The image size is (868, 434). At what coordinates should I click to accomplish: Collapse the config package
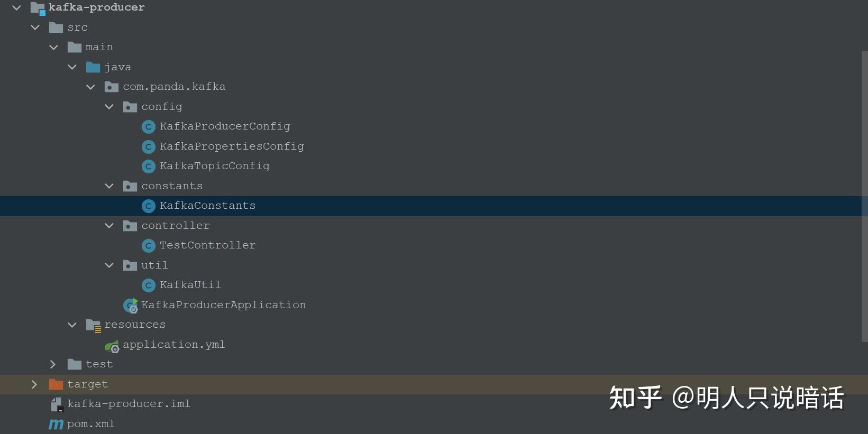coord(109,106)
